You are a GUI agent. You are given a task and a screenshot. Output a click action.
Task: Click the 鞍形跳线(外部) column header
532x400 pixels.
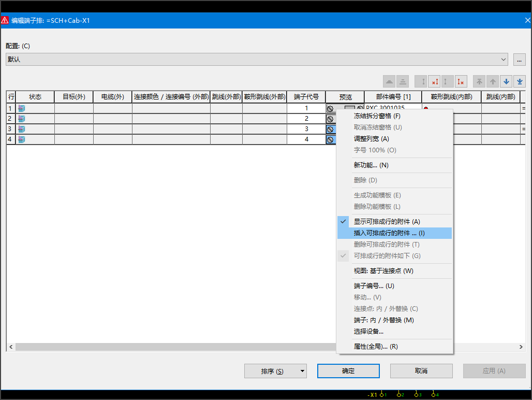(264, 97)
